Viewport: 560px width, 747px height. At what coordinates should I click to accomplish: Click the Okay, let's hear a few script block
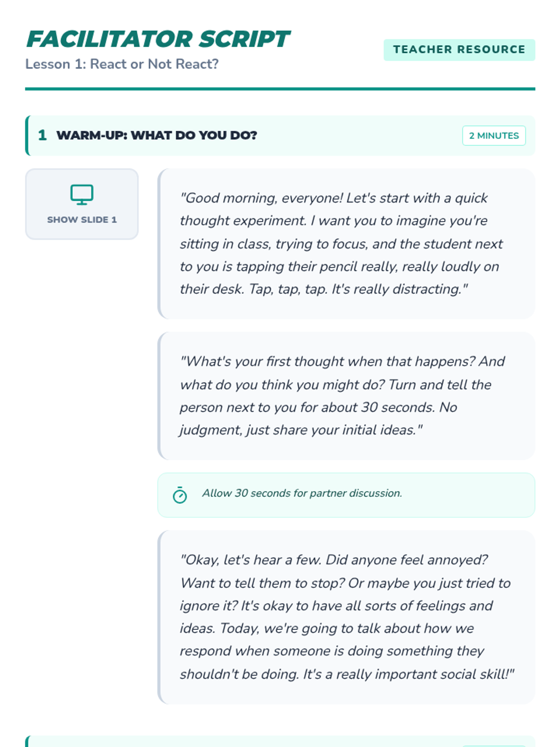[346, 617]
